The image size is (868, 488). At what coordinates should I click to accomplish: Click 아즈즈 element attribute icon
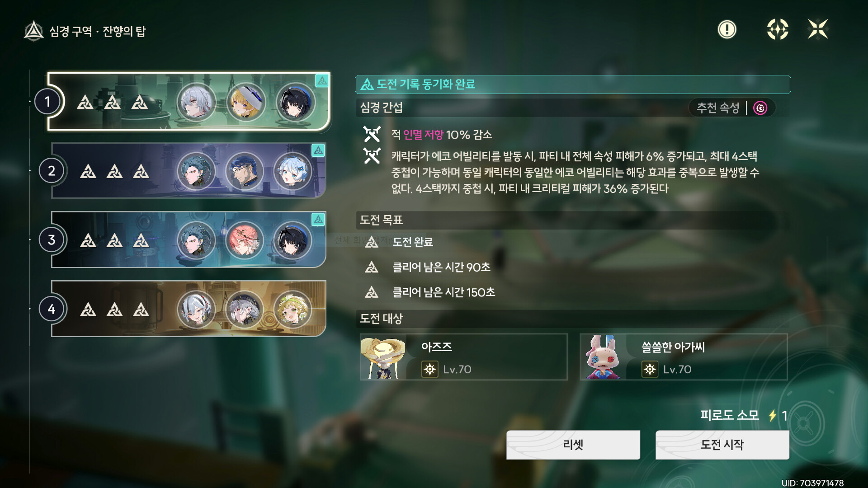click(429, 369)
